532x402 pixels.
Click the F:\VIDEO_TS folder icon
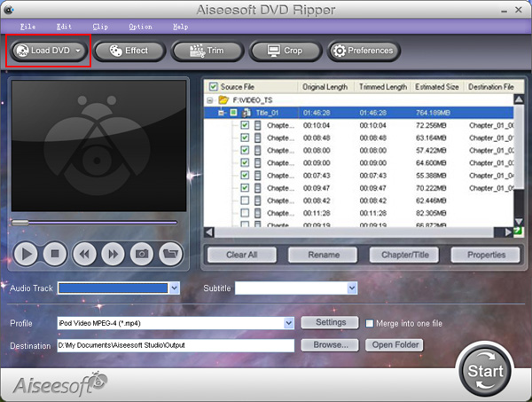[x=223, y=99]
